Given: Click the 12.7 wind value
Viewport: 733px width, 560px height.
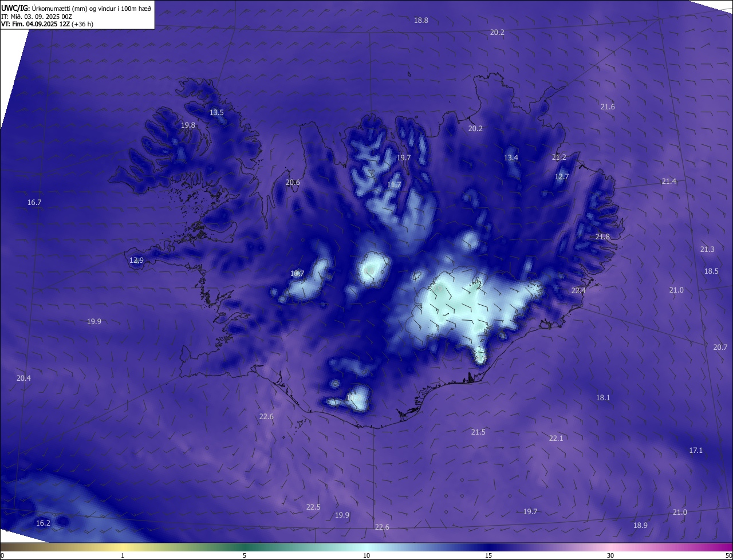Looking at the screenshot, I should coord(562,176).
